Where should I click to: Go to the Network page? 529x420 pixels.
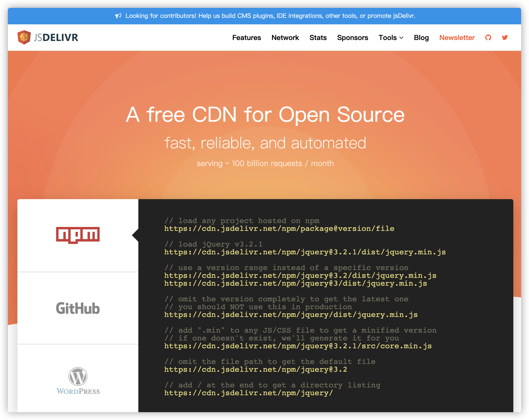point(285,38)
